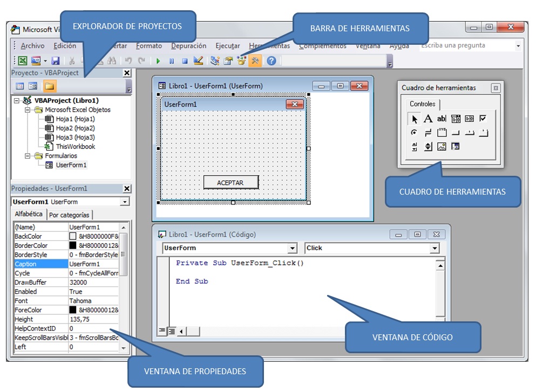Open the Edición menu

(x=65, y=46)
